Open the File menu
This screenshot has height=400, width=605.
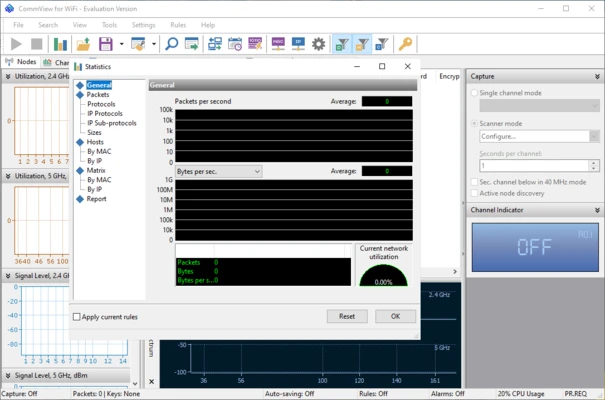[x=18, y=25]
